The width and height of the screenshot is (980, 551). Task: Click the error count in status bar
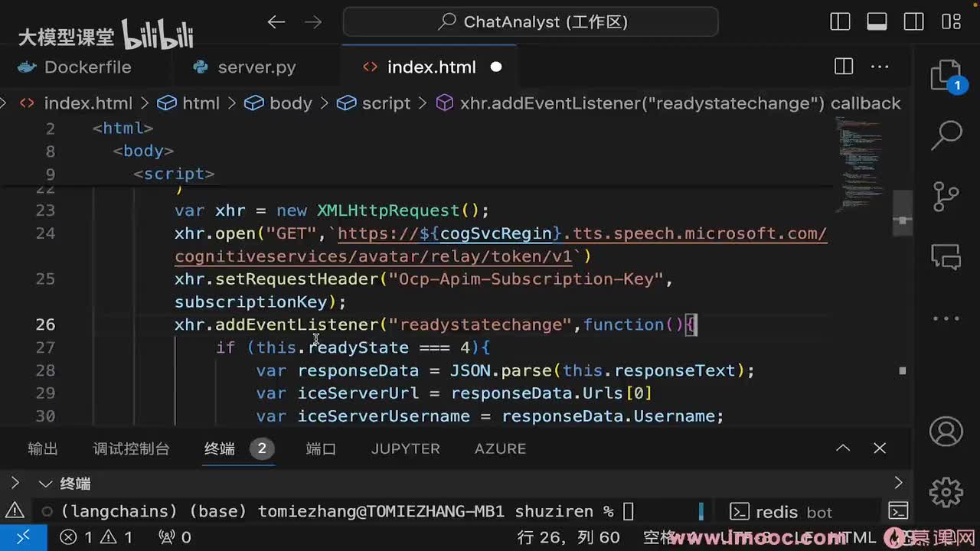pyautogui.click(x=77, y=537)
